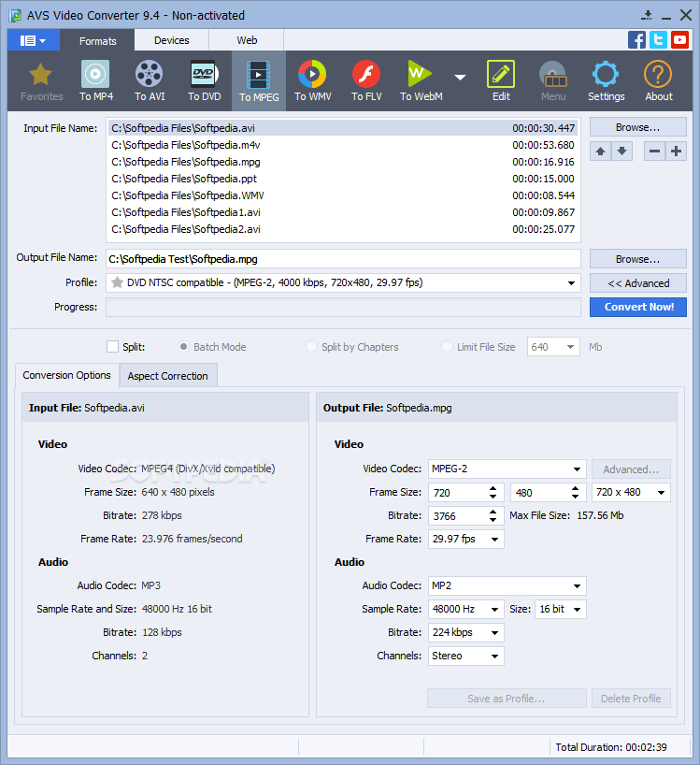
Task: Open the About question mark icon
Action: pyautogui.click(x=658, y=75)
